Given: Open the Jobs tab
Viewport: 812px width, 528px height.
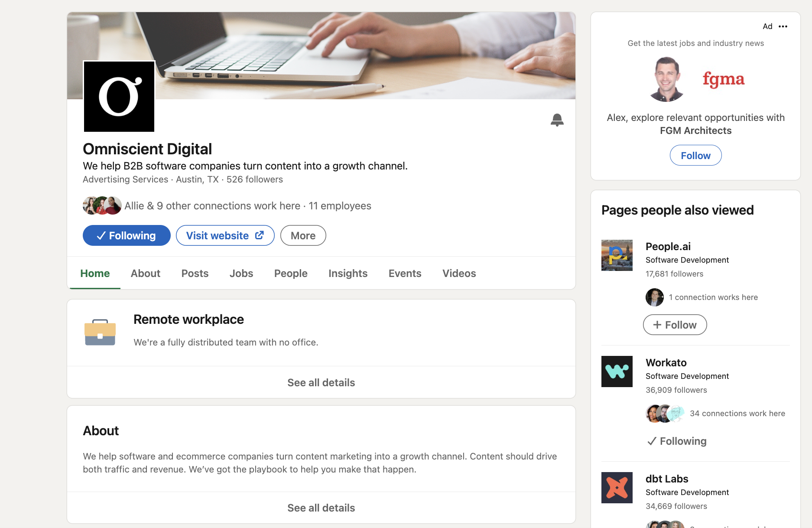Looking at the screenshot, I should (x=241, y=273).
